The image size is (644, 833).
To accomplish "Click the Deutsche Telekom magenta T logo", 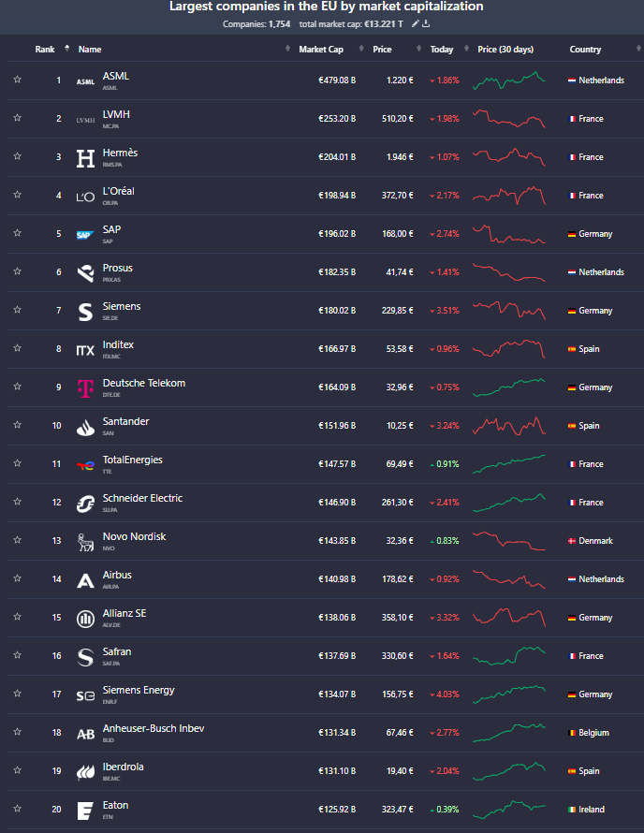I will pos(85,388).
